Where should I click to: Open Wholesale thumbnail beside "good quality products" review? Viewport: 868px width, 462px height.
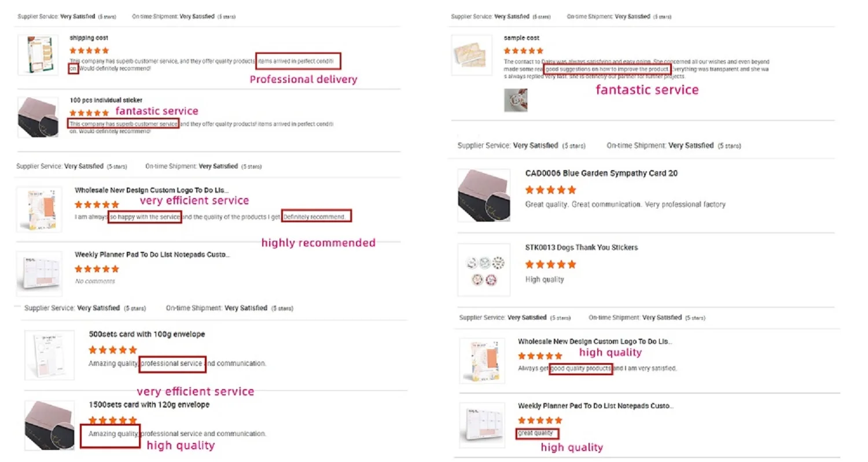click(482, 361)
